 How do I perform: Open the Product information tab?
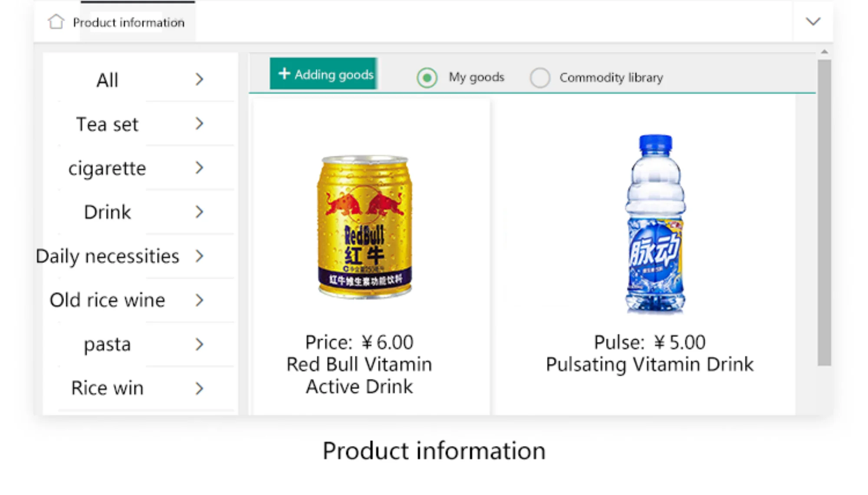coord(128,23)
